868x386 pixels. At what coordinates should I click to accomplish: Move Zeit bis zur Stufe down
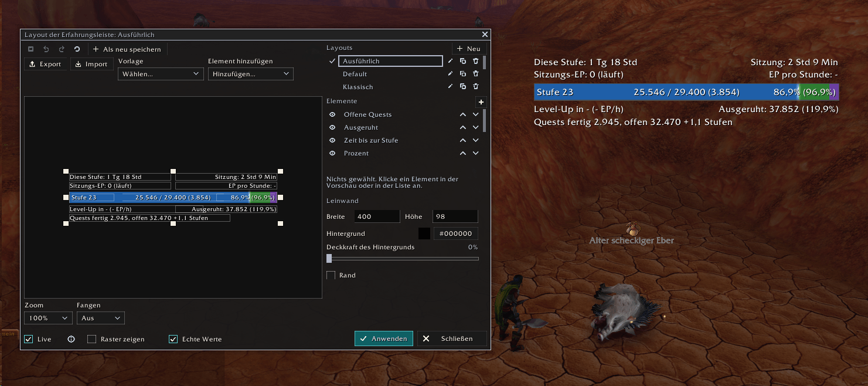(475, 140)
